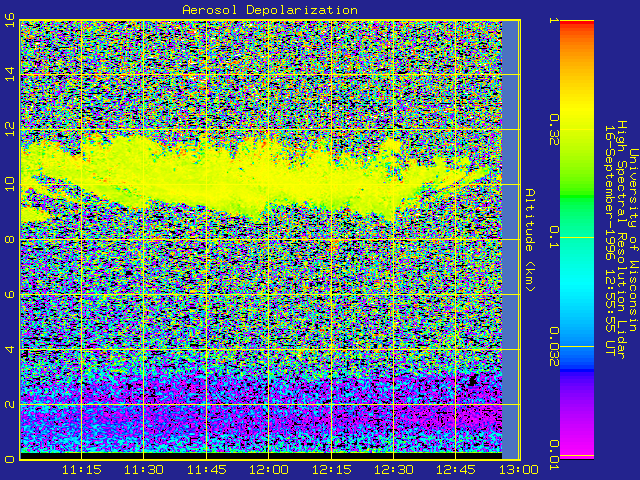Click the colorbar value 0.32 label
The height and width of the screenshot is (480, 640).
coord(553,129)
